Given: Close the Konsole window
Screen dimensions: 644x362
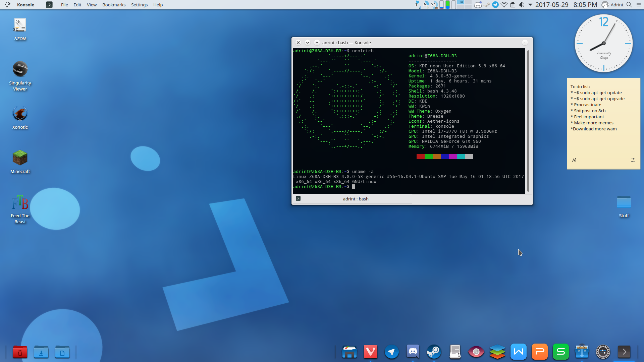Looking at the screenshot, I should click(298, 43).
